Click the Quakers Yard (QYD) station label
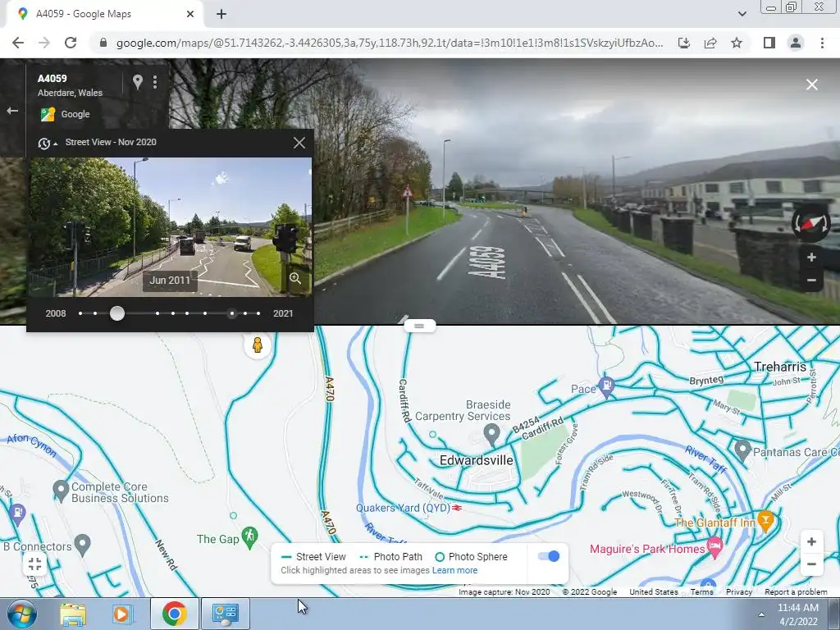The height and width of the screenshot is (630, 840). pos(403,508)
